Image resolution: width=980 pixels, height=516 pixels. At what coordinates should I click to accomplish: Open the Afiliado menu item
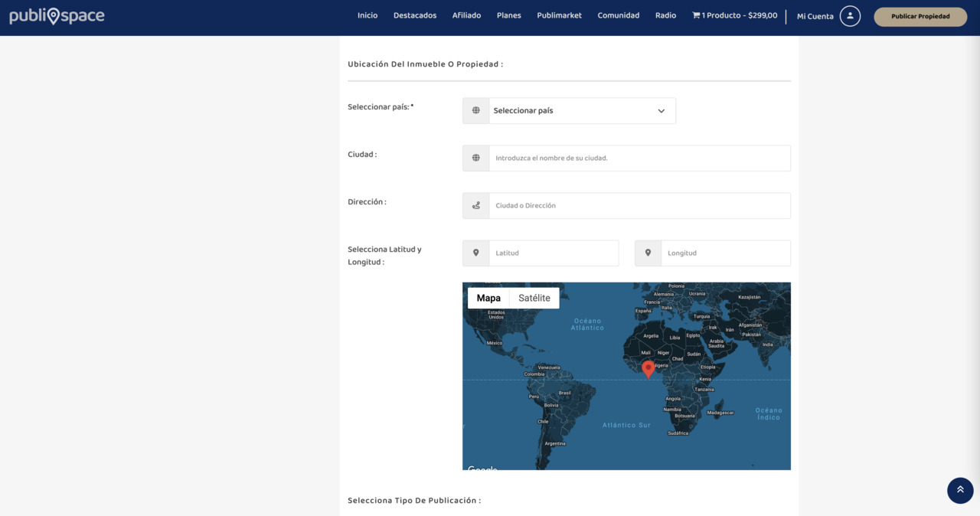tap(466, 15)
